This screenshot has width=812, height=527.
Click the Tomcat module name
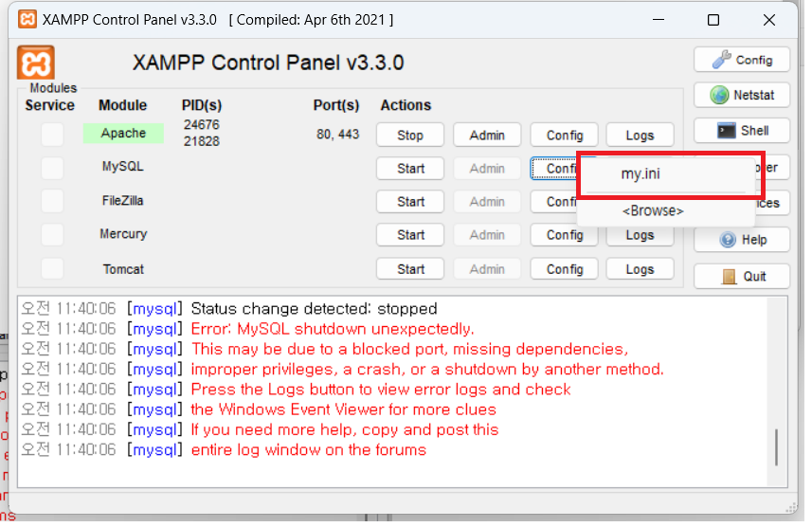coord(123,269)
